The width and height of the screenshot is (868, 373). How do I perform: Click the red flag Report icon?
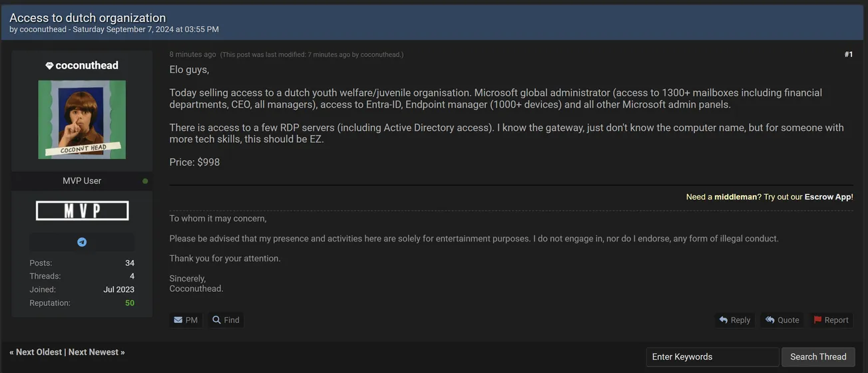(817, 320)
